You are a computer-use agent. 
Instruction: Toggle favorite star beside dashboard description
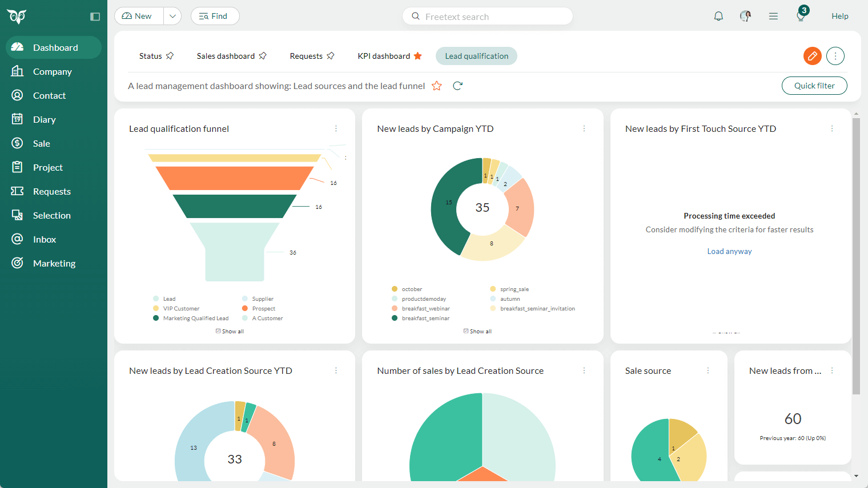437,86
